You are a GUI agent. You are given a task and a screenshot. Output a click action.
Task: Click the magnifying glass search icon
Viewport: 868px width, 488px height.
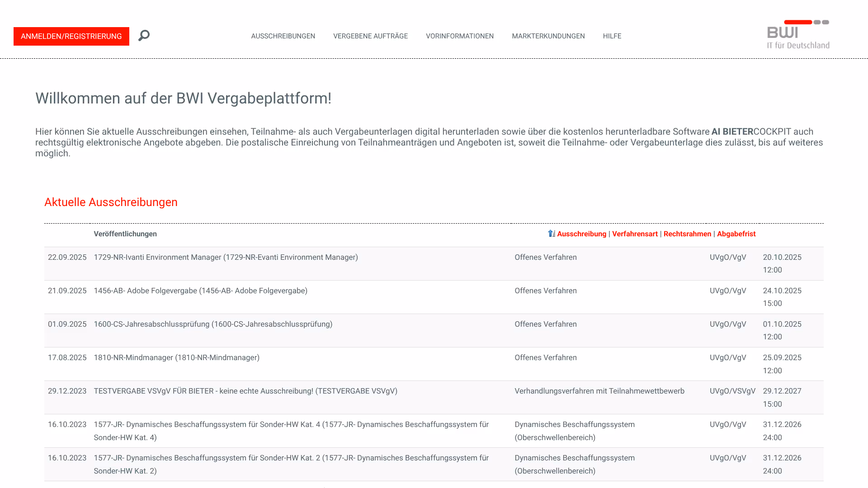click(x=144, y=35)
